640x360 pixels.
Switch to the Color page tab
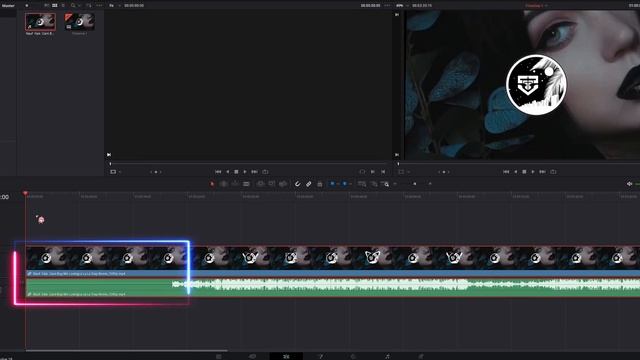[x=353, y=356]
